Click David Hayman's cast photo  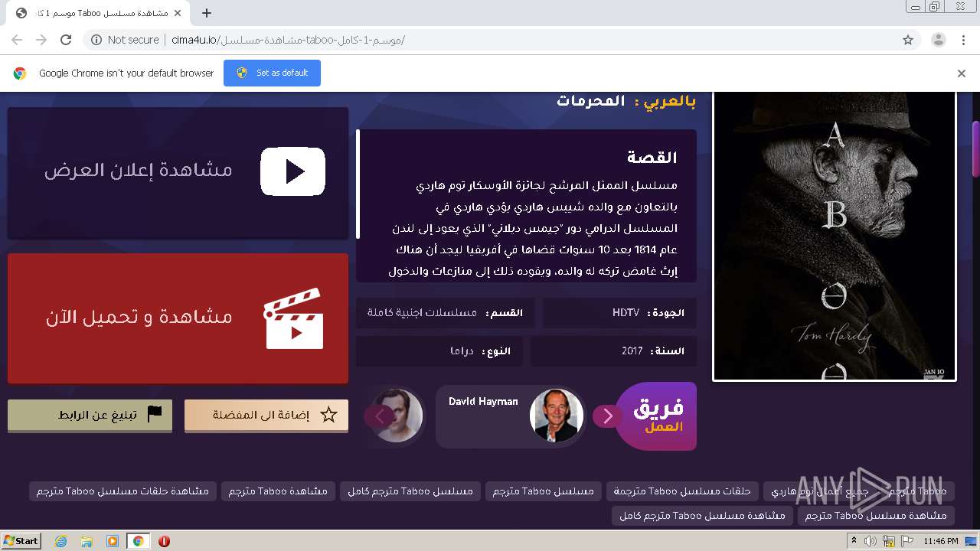pos(556,416)
